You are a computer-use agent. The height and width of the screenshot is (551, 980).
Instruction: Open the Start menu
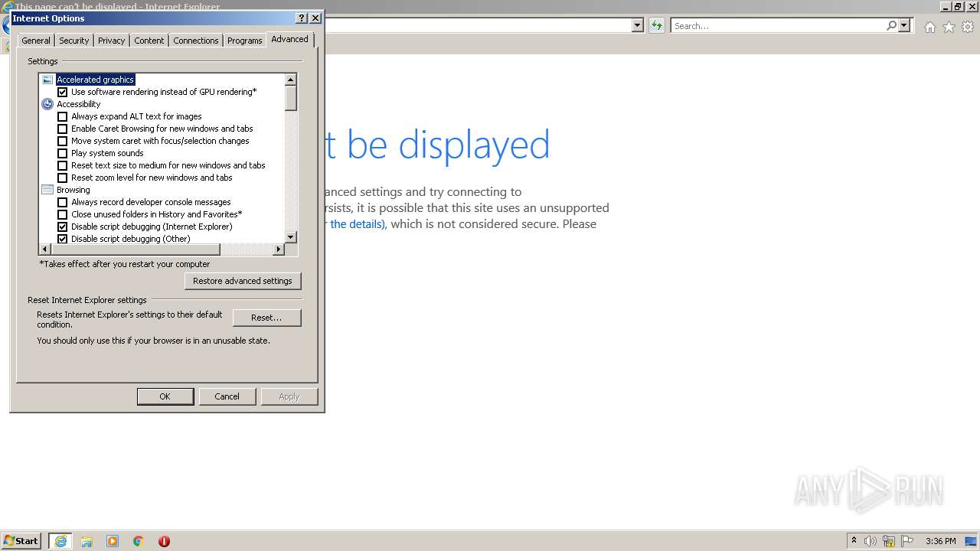(21, 541)
